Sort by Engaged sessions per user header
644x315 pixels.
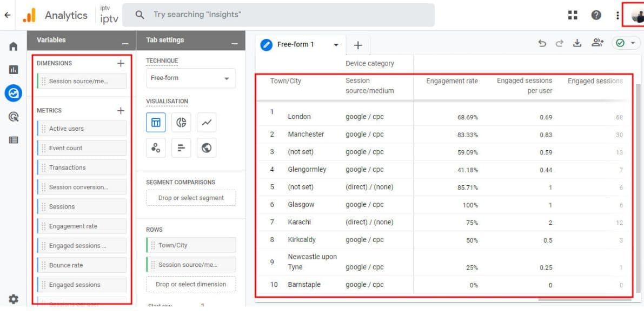point(525,86)
